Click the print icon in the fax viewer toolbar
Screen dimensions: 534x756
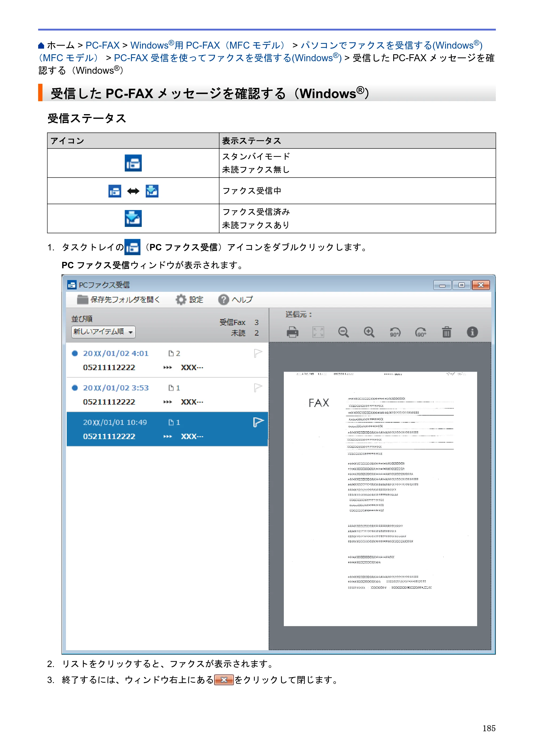292,332
